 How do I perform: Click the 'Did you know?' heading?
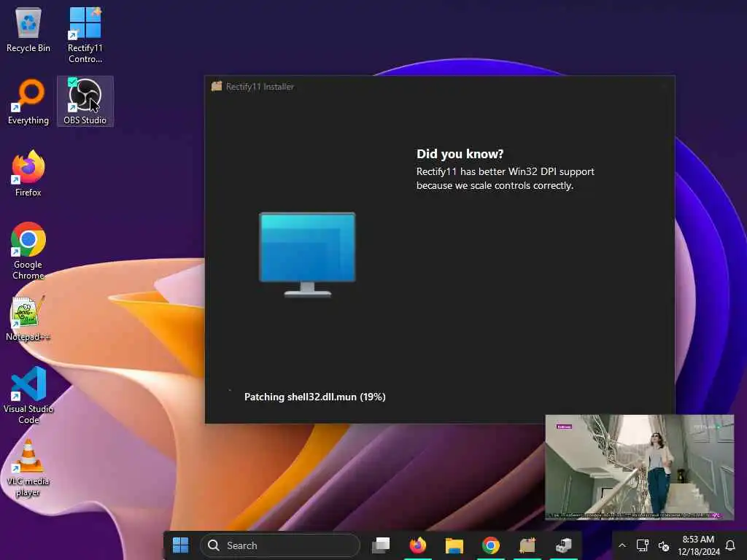point(460,154)
